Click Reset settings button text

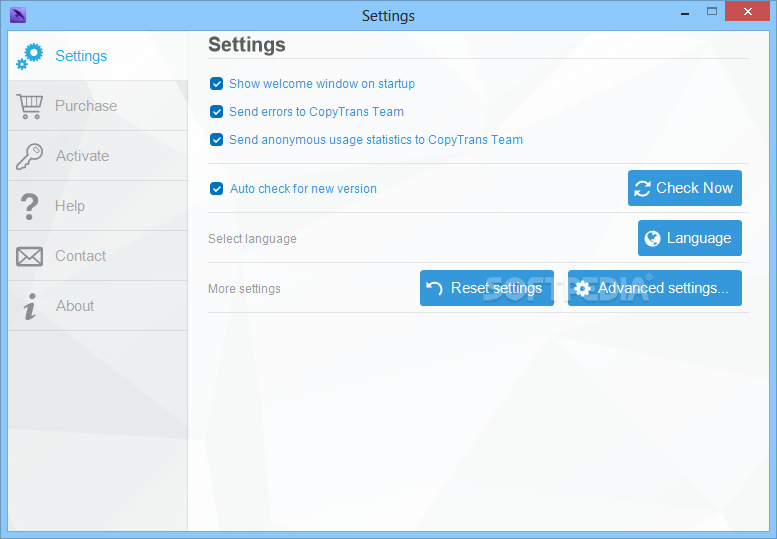[497, 288]
